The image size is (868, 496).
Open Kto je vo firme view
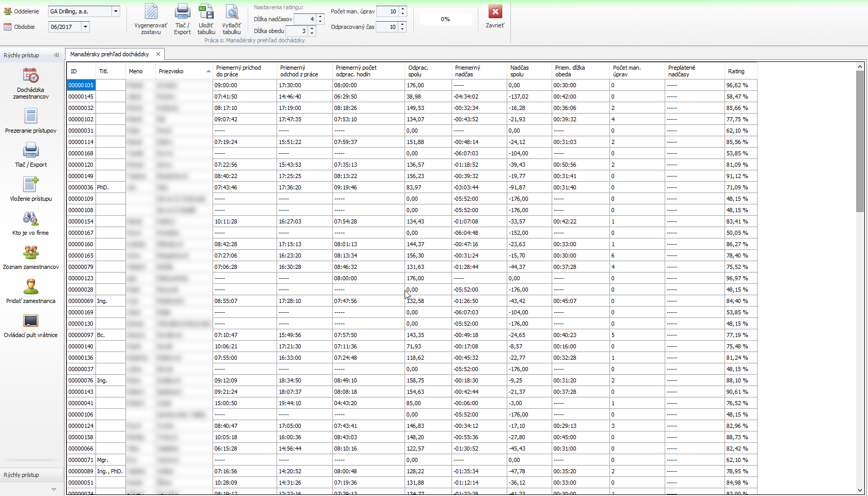point(30,223)
